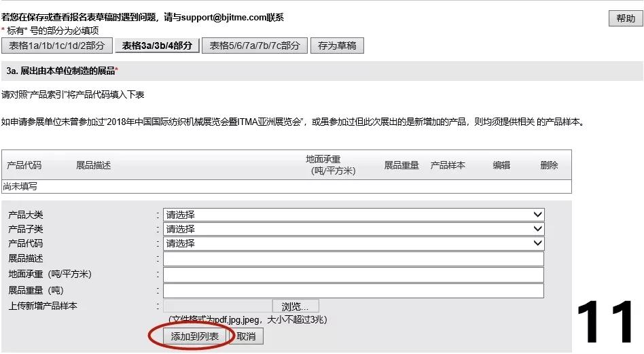The image size is (644, 354).
Task: Focus the 展品描述 text field
Action: coord(353,259)
